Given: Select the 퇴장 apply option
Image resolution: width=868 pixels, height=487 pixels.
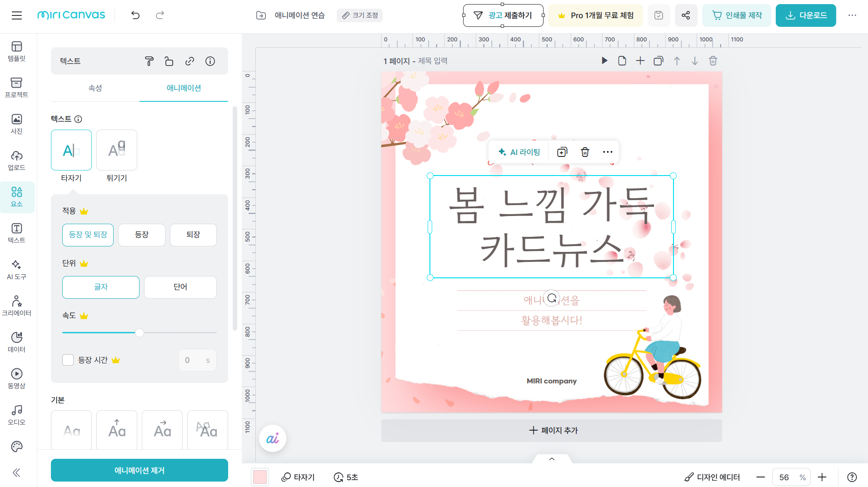Looking at the screenshot, I should tap(193, 235).
